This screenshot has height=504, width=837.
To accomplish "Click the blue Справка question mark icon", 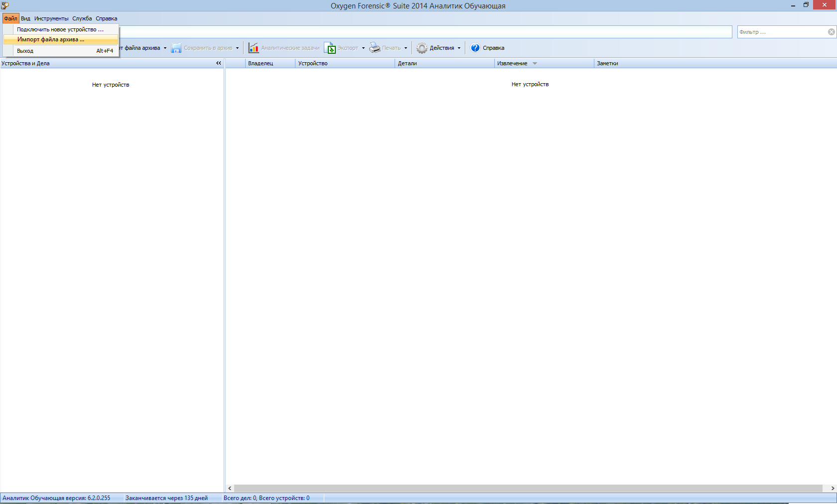I will 475,48.
